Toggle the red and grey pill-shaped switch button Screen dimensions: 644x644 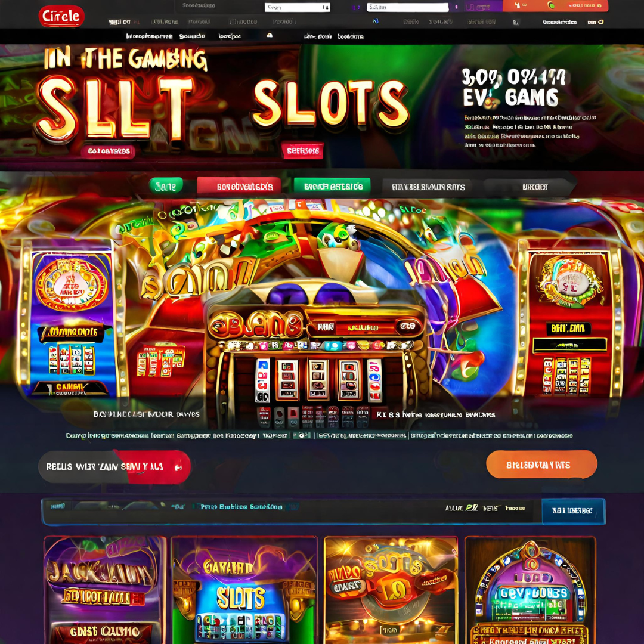[114, 467]
